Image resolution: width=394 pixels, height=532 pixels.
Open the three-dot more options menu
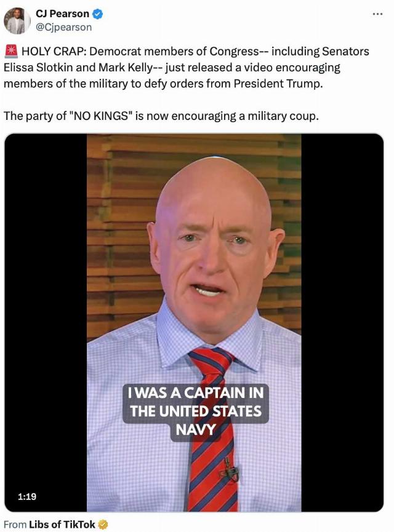coord(377,14)
